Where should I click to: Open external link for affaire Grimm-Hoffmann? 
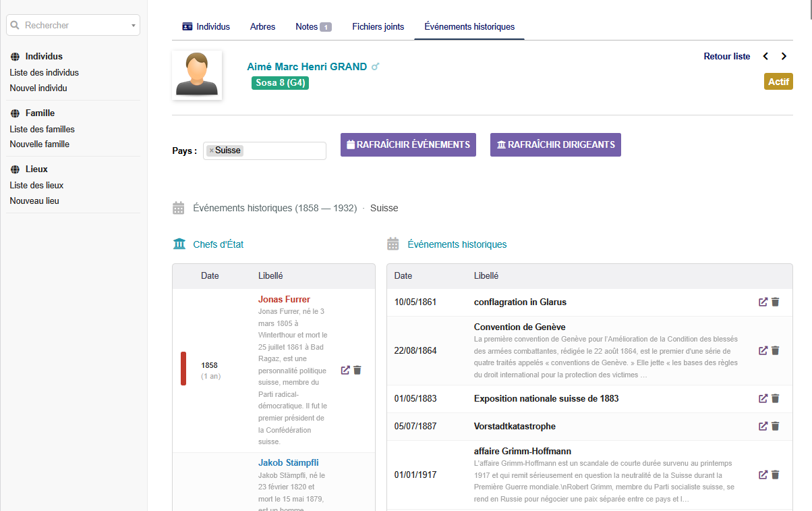pyautogui.click(x=763, y=475)
